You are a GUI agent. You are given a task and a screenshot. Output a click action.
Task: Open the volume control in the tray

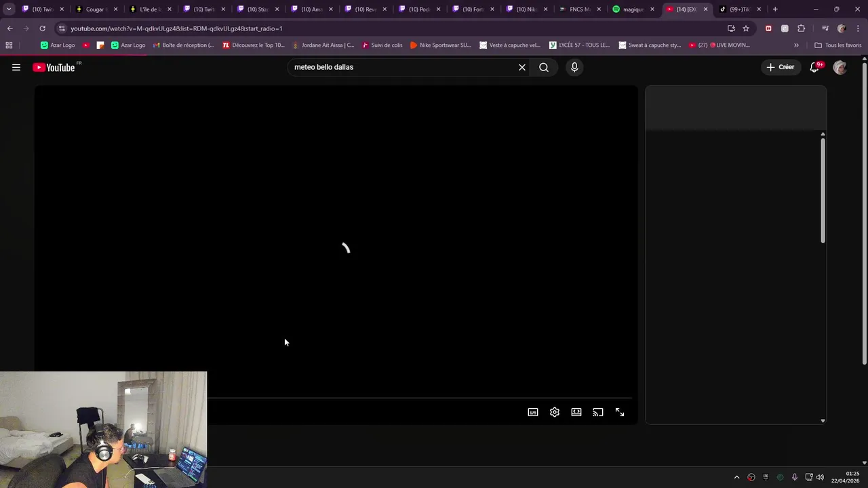[820, 477]
